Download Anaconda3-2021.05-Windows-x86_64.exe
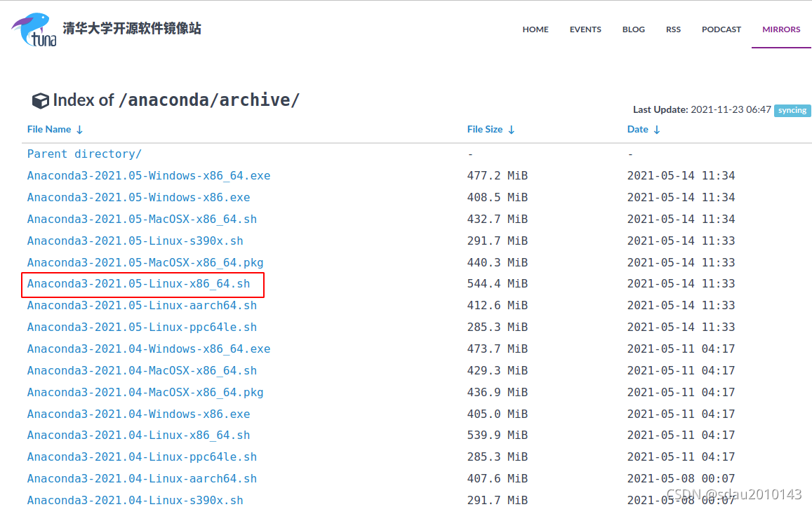The image size is (812, 507). [149, 175]
